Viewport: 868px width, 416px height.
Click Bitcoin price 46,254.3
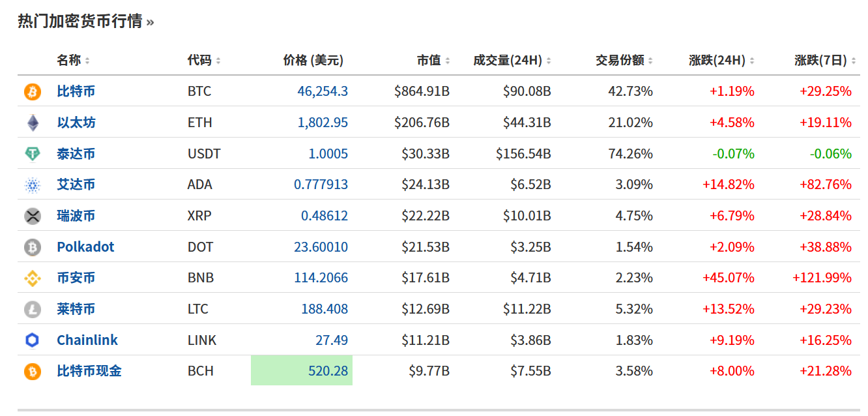tap(323, 91)
